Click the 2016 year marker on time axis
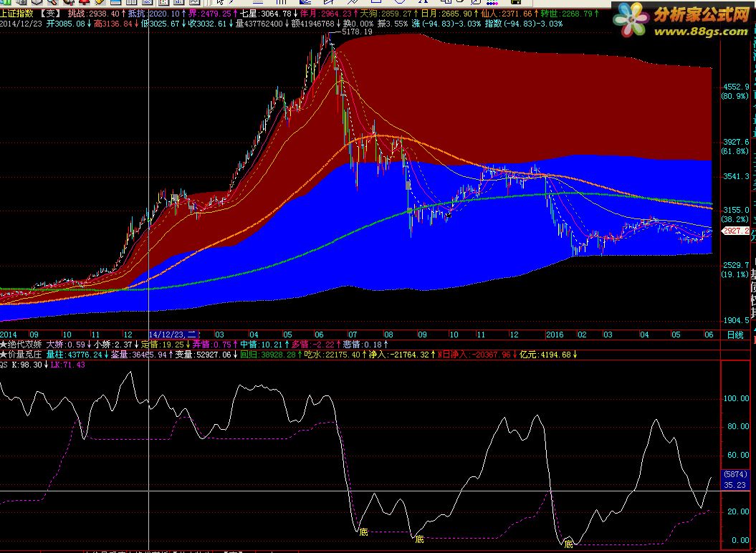The width and height of the screenshot is (756, 553). [x=555, y=335]
